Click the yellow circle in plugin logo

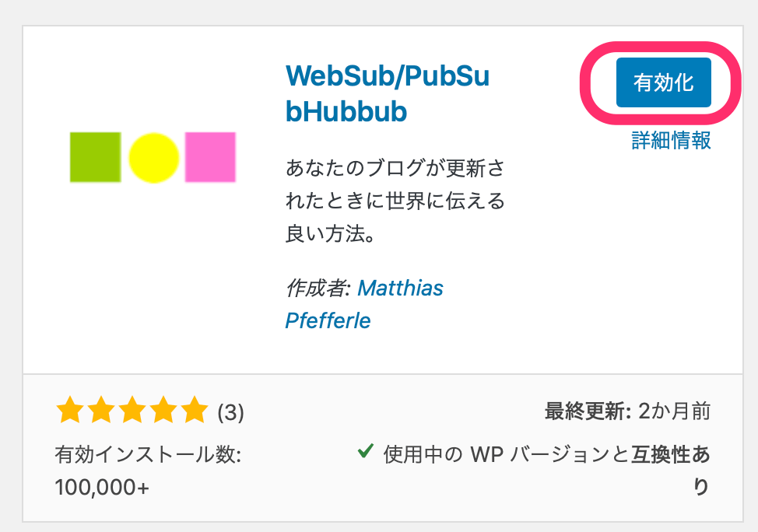(x=153, y=158)
